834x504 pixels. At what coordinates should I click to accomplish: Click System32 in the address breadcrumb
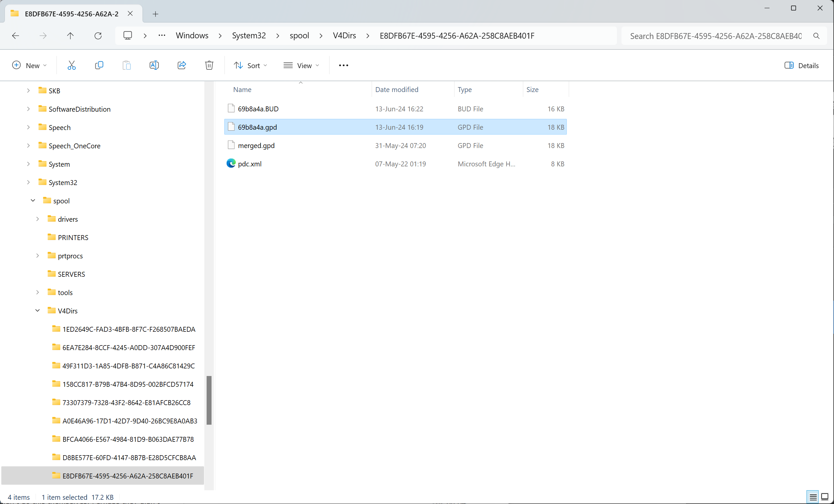pyautogui.click(x=249, y=36)
